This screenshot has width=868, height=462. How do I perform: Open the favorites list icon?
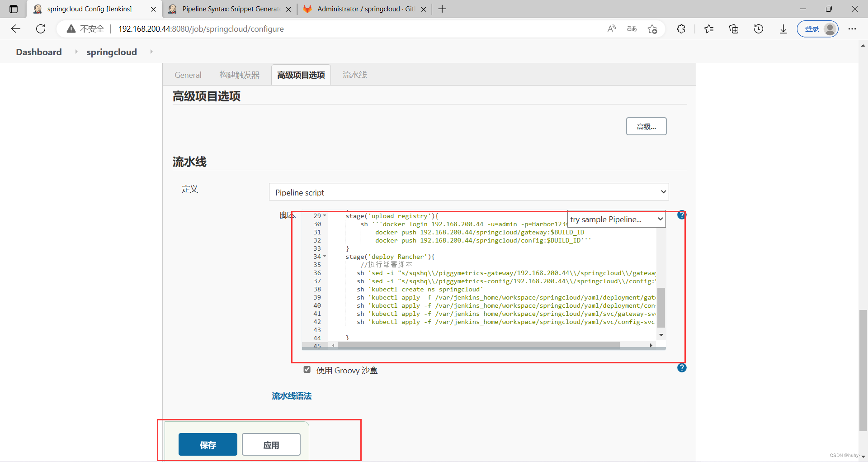click(x=709, y=29)
